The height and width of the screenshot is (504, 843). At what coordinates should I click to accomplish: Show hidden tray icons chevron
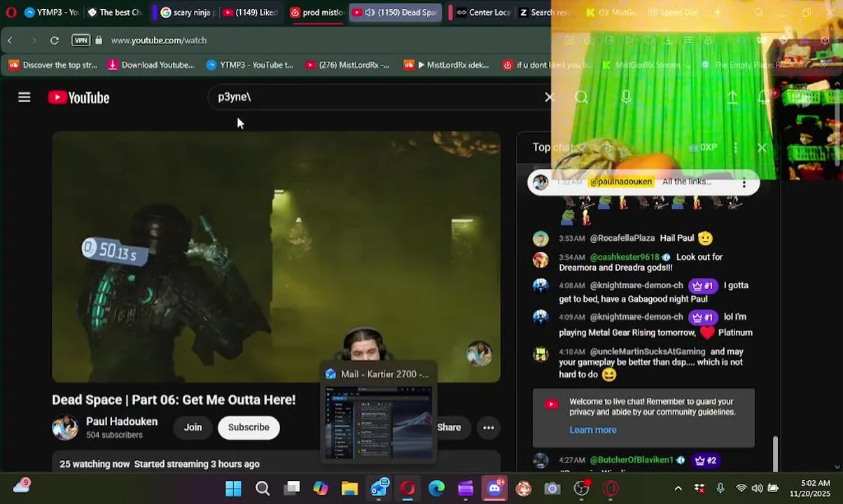(678, 489)
